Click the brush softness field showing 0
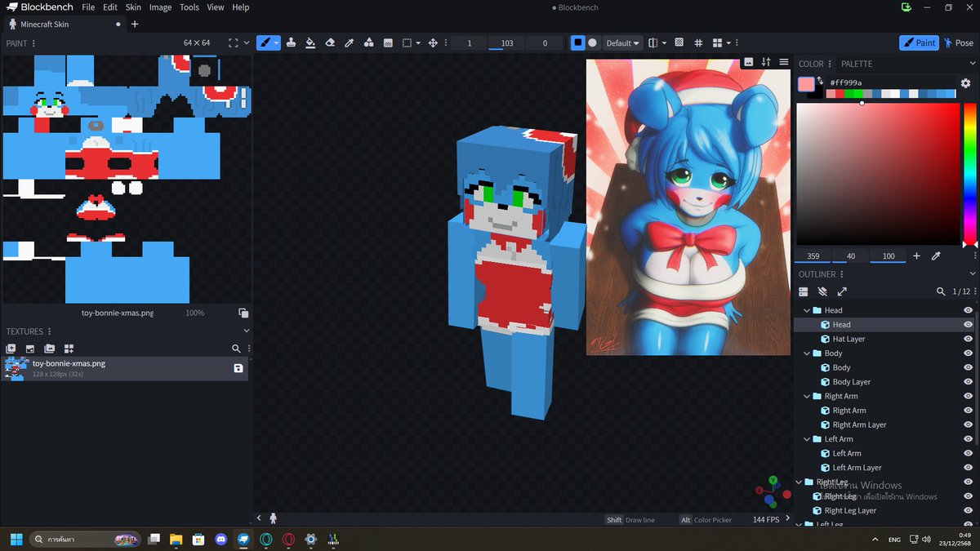Viewport: 980px width, 551px height. point(545,43)
